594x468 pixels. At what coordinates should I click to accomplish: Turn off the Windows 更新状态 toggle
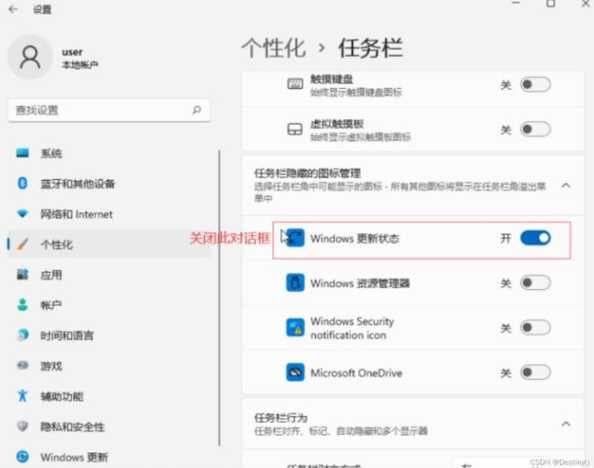point(535,238)
